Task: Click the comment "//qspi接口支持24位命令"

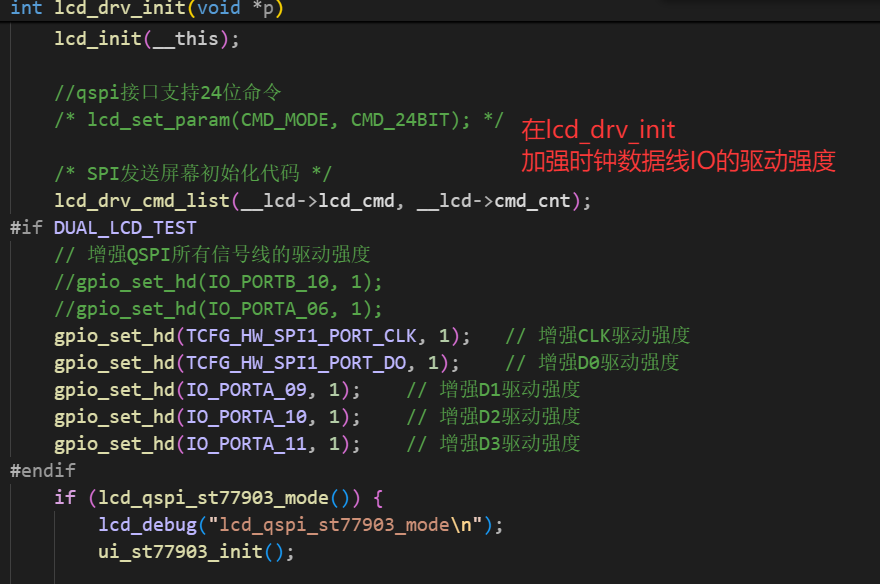Action: (167, 93)
